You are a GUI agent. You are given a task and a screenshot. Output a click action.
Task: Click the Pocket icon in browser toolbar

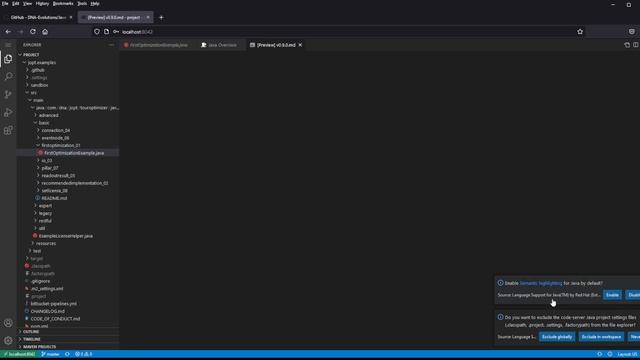tap(632, 31)
